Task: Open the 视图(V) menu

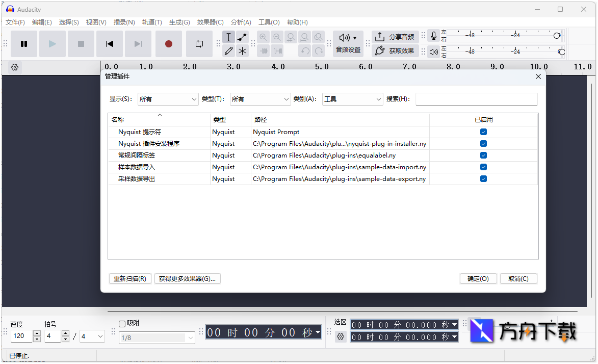Action: coord(96,22)
